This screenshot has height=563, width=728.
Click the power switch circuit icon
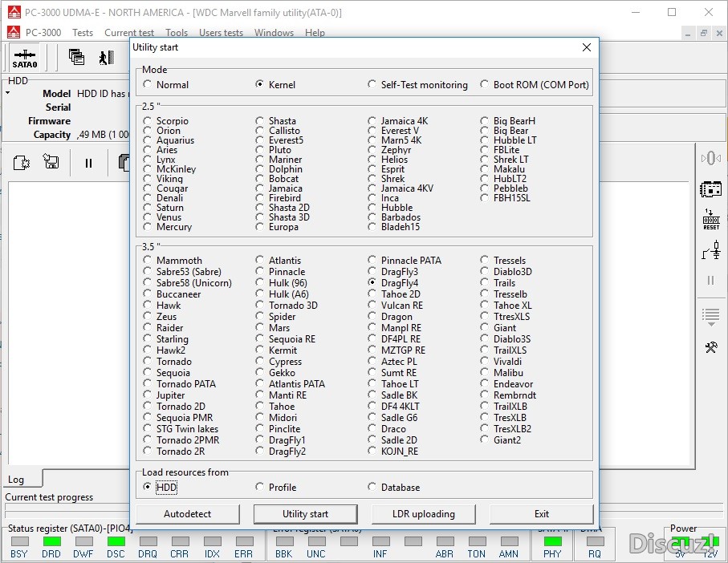(x=710, y=251)
